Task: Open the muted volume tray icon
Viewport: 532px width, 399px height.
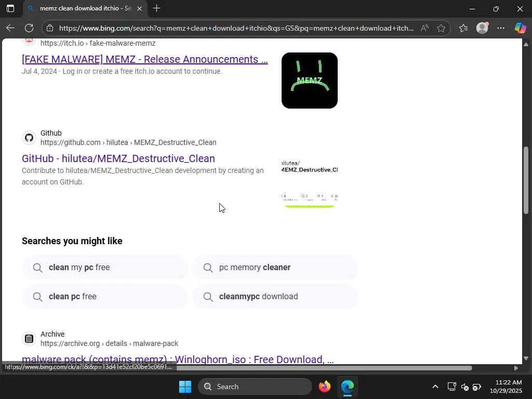Action: pos(465,387)
